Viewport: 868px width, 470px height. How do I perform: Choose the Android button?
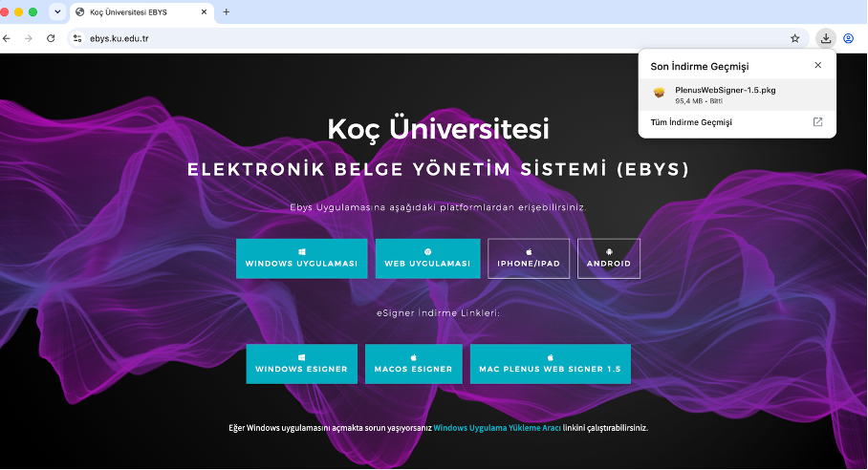click(608, 258)
